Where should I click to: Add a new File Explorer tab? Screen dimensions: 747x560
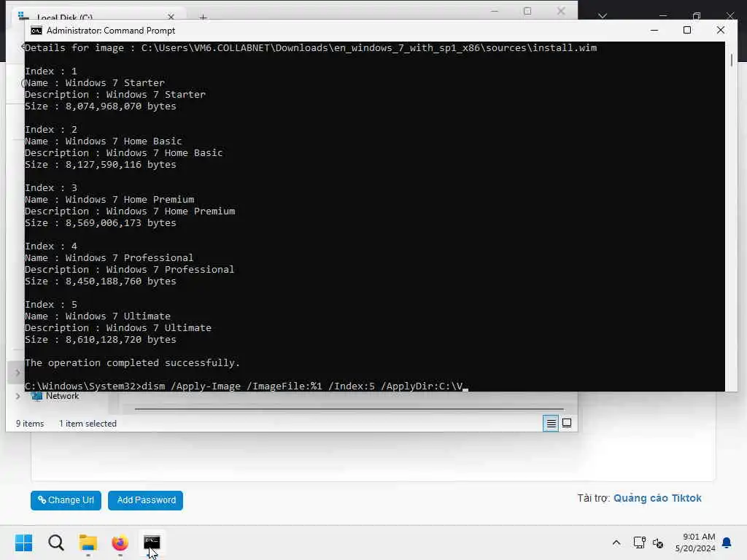tap(203, 17)
